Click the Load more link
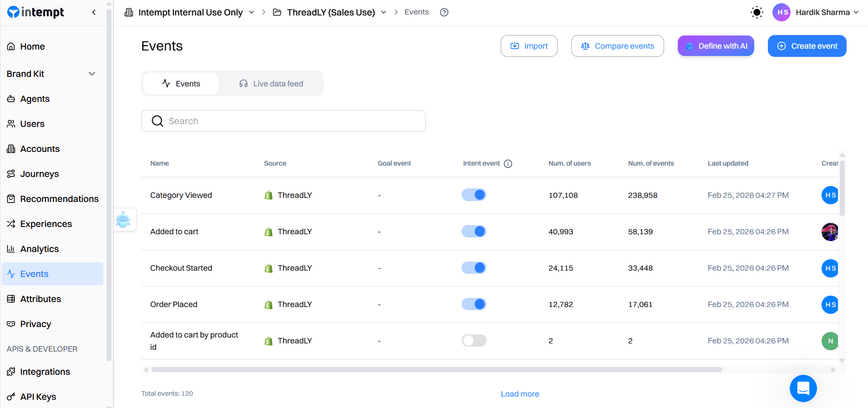The width and height of the screenshot is (868, 408). tap(520, 394)
